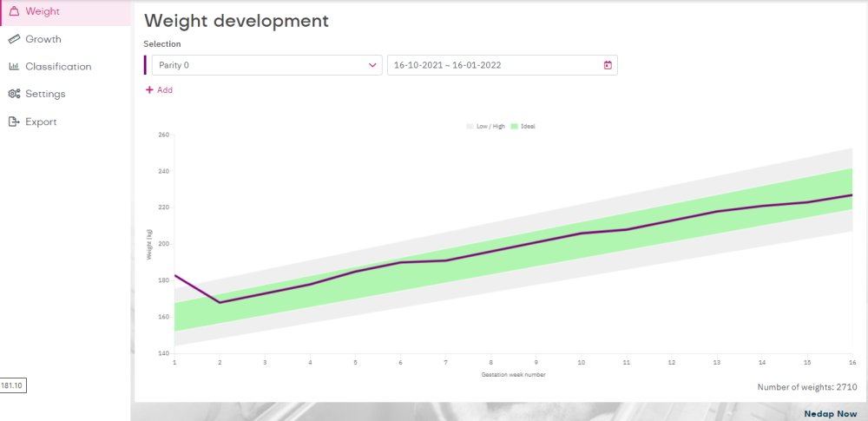Screen dimensions: 868x421
Task: Open the calendar icon in date field
Action: click(608, 65)
